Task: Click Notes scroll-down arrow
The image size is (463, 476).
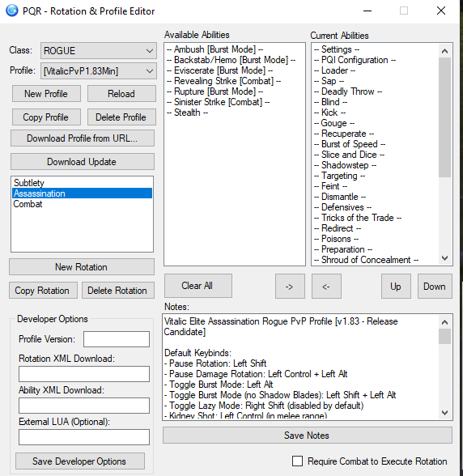Action: pos(444,413)
